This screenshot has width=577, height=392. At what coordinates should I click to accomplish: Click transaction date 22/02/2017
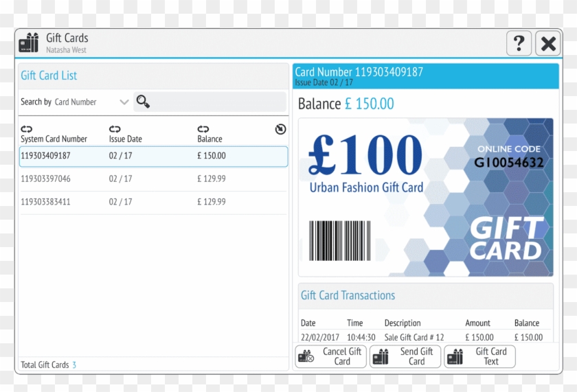[x=320, y=337]
